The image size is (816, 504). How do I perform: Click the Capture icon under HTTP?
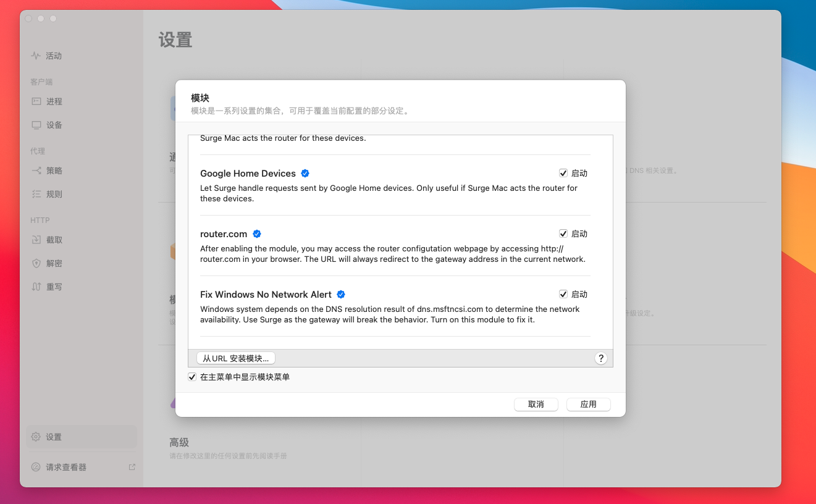click(36, 240)
